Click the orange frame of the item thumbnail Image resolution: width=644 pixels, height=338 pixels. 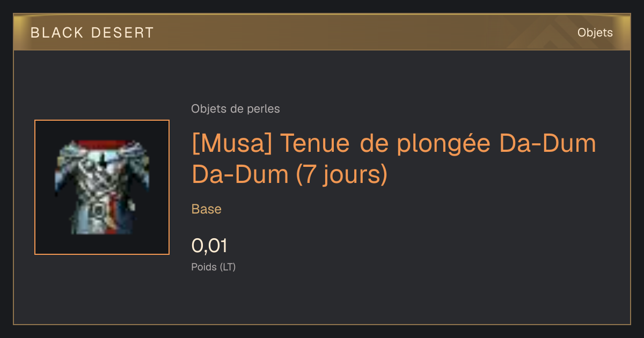(x=102, y=121)
